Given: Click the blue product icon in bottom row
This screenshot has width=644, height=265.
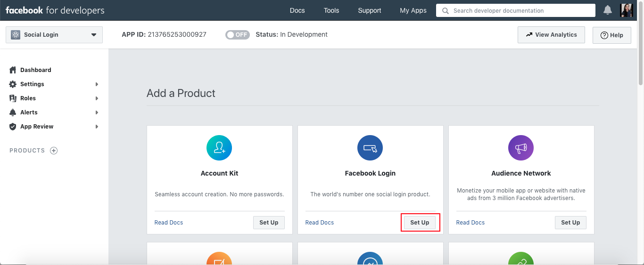Looking at the screenshot, I should coord(370,258).
